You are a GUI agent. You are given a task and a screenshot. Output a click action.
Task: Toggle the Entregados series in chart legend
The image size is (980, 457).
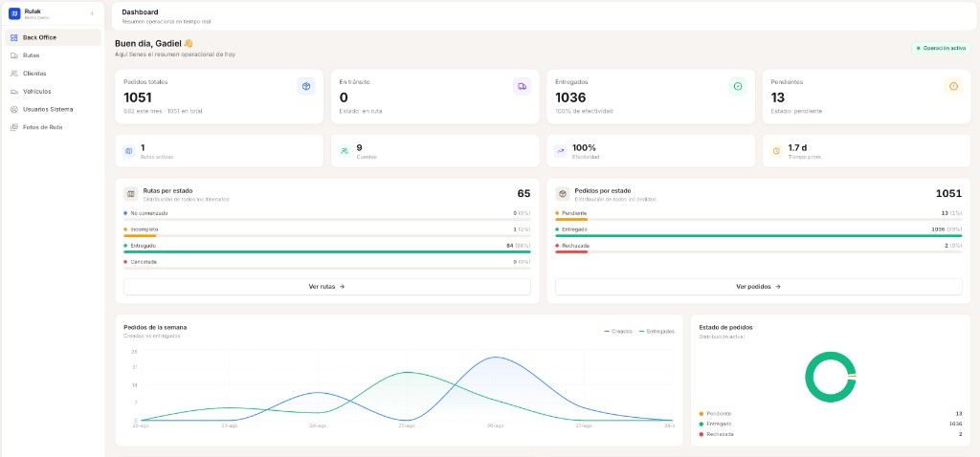click(657, 332)
